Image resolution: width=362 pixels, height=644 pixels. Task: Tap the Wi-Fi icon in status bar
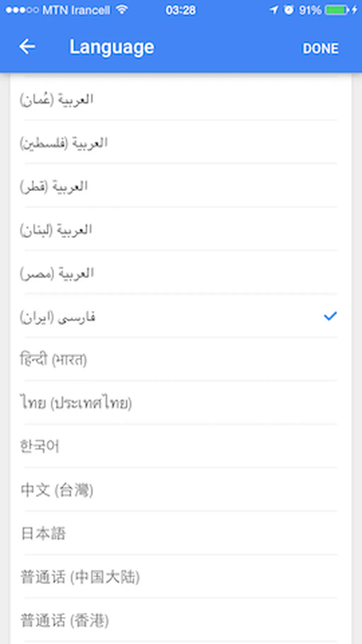pyautogui.click(x=122, y=10)
